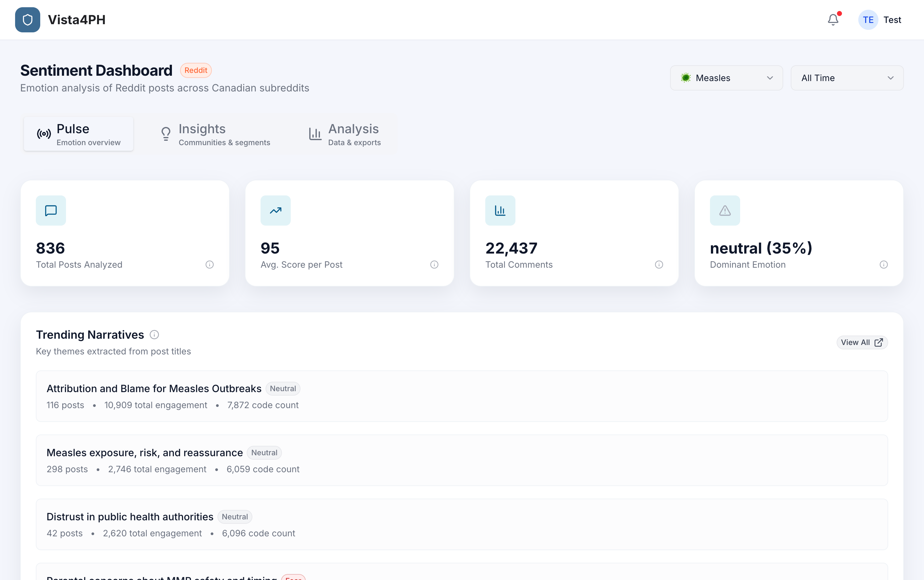
Task: Click the warning triangle icon on Dominant Emotion card
Action: (x=725, y=211)
